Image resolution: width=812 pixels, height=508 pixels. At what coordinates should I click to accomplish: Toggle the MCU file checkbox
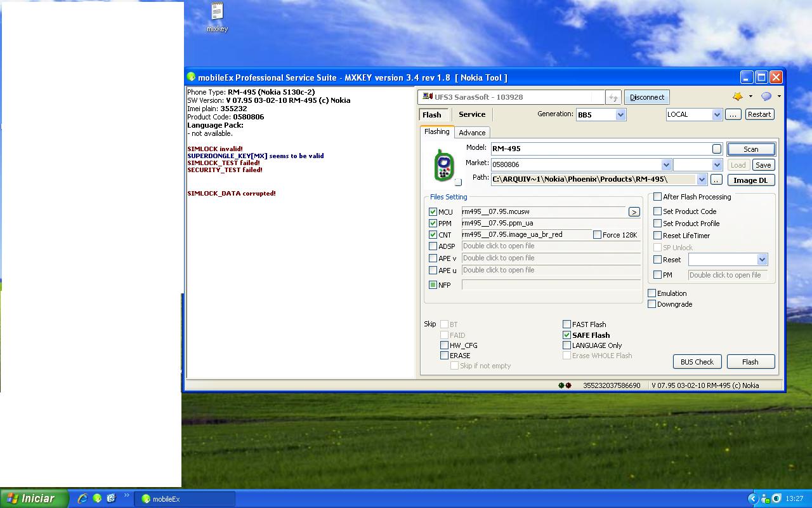433,212
